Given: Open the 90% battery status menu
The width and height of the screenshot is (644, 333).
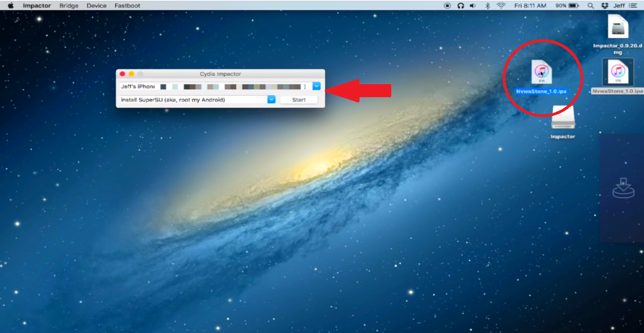Looking at the screenshot, I should pyautogui.click(x=567, y=6).
